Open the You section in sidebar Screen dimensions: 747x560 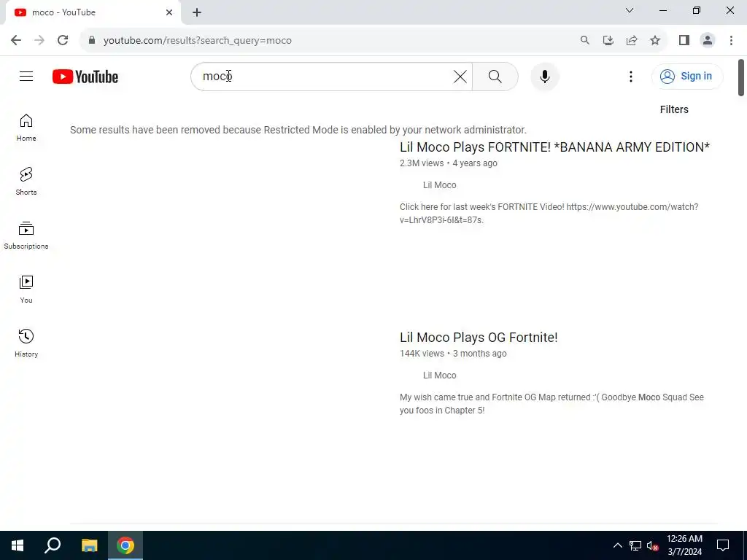(26, 289)
